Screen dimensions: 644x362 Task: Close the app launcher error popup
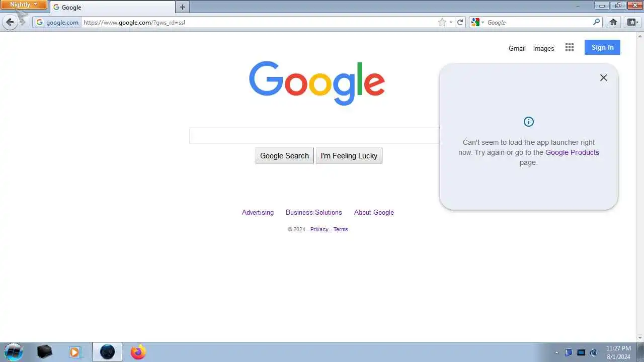604,77
